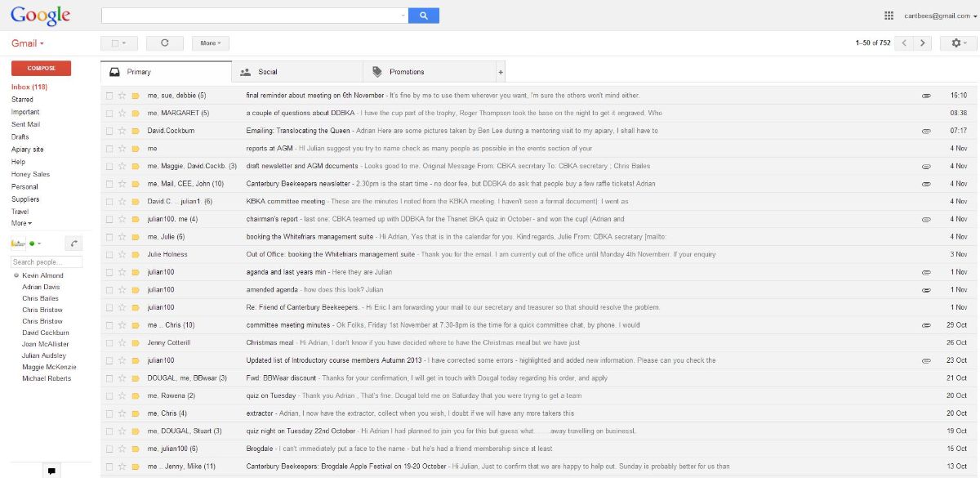Check the 'Updated list of Introductory course members' email
Image resolution: width=980 pixels, height=478 pixels.
click(109, 360)
